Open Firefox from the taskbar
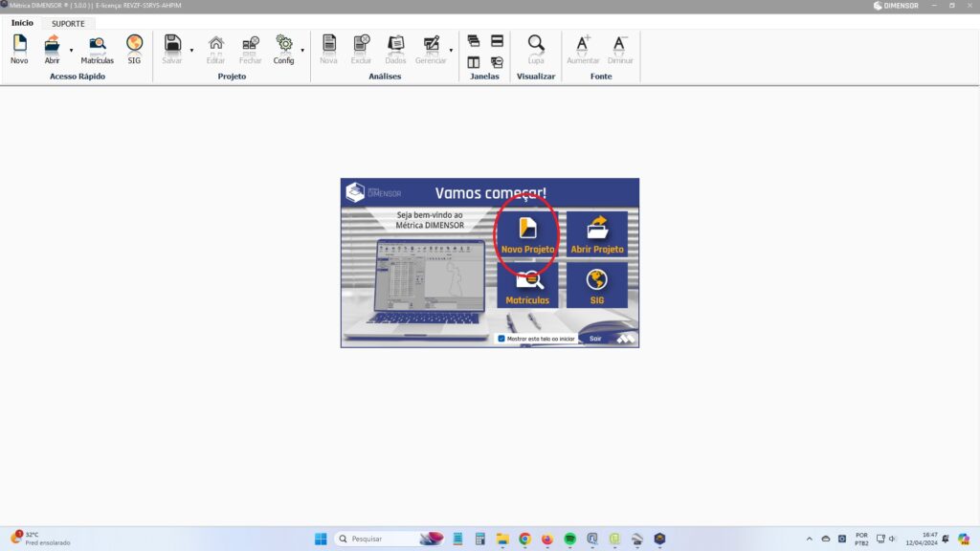The width and height of the screenshot is (980, 551). coord(547,539)
